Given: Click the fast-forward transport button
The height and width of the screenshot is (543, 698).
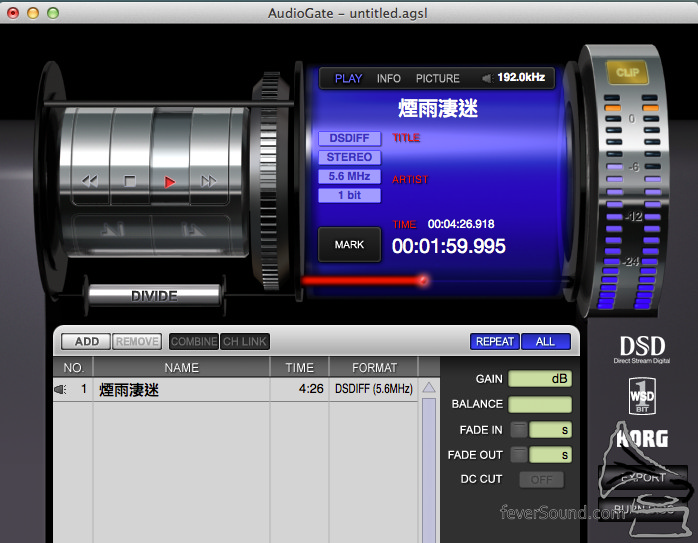Looking at the screenshot, I should [209, 181].
